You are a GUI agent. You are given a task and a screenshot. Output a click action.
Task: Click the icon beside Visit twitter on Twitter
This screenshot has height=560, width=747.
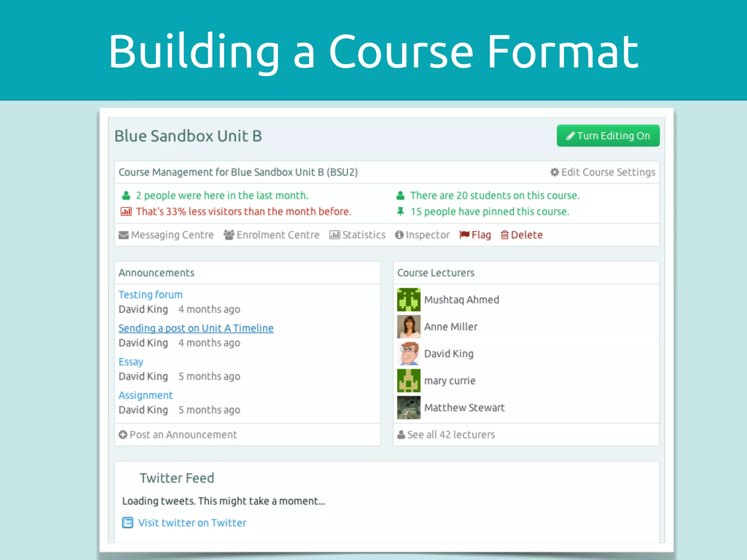tap(127, 523)
